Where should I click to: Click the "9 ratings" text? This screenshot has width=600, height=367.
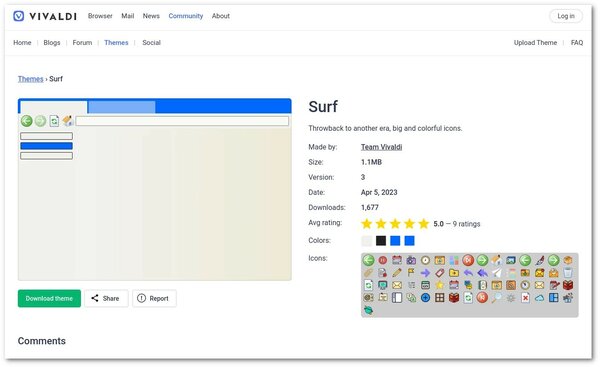coord(466,224)
